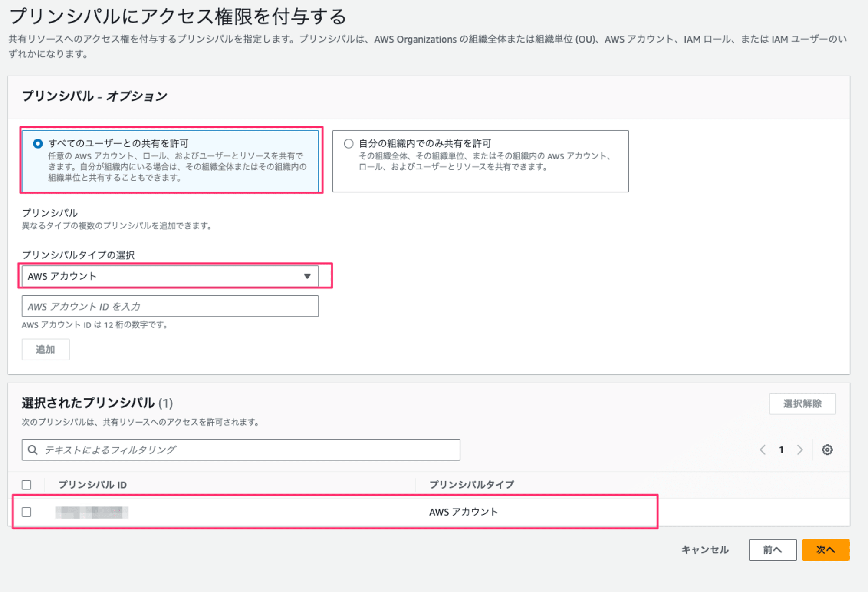The height and width of the screenshot is (592, 868).
Task: Select the 自分の組織内でのみ共有を許可 radio option
Action: coord(349,143)
